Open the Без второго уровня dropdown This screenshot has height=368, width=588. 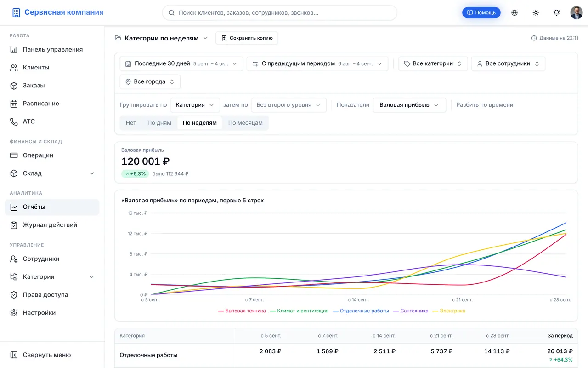289,105
